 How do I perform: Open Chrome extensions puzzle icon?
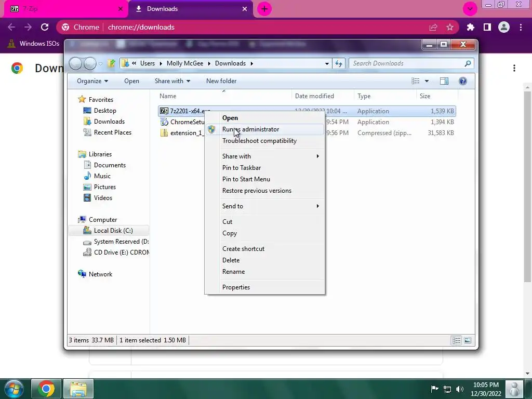(471, 27)
